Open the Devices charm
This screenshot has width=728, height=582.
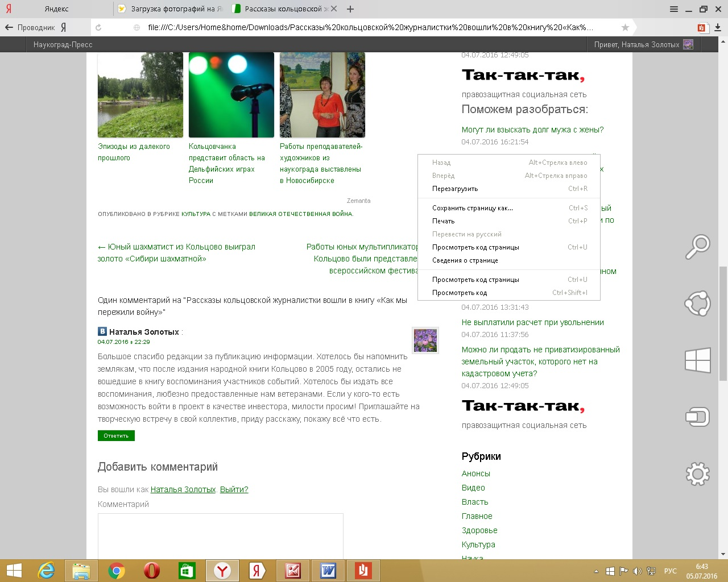(697, 417)
